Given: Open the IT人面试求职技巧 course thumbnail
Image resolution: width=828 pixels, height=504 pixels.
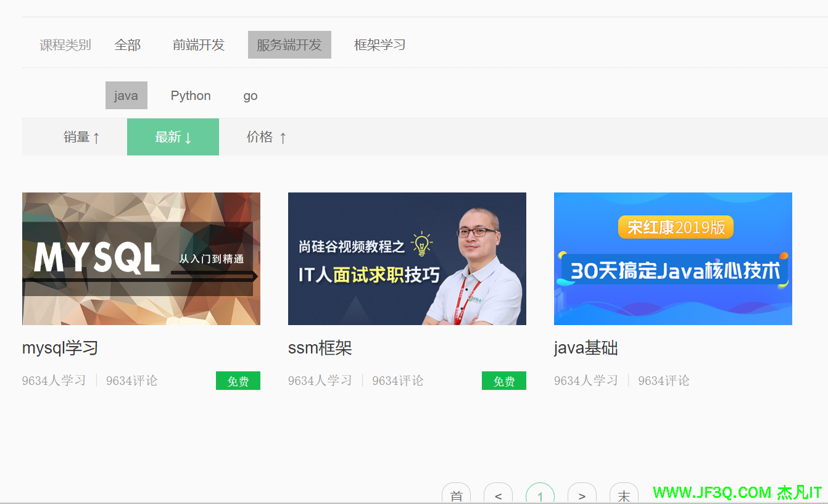Looking at the screenshot, I should pyautogui.click(x=407, y=258).
